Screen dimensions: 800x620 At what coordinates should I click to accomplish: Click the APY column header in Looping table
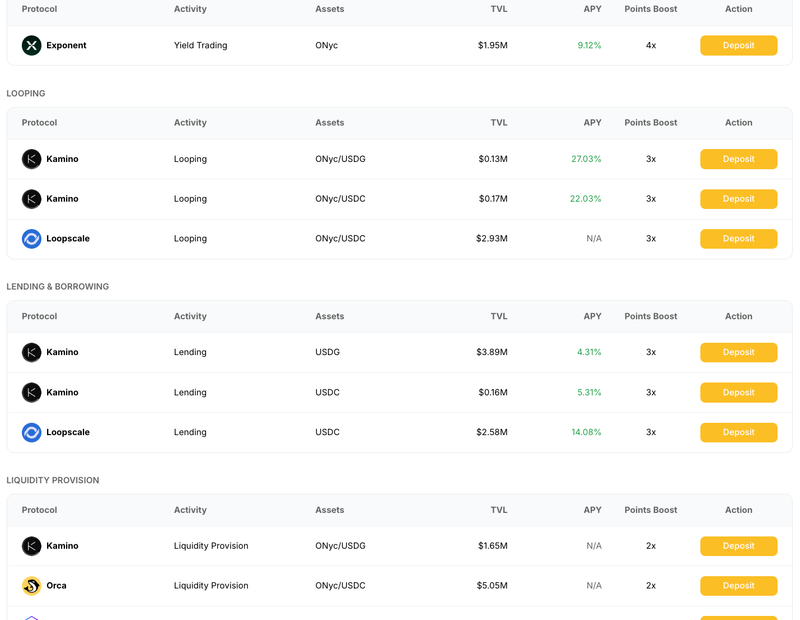coord(592,122)
